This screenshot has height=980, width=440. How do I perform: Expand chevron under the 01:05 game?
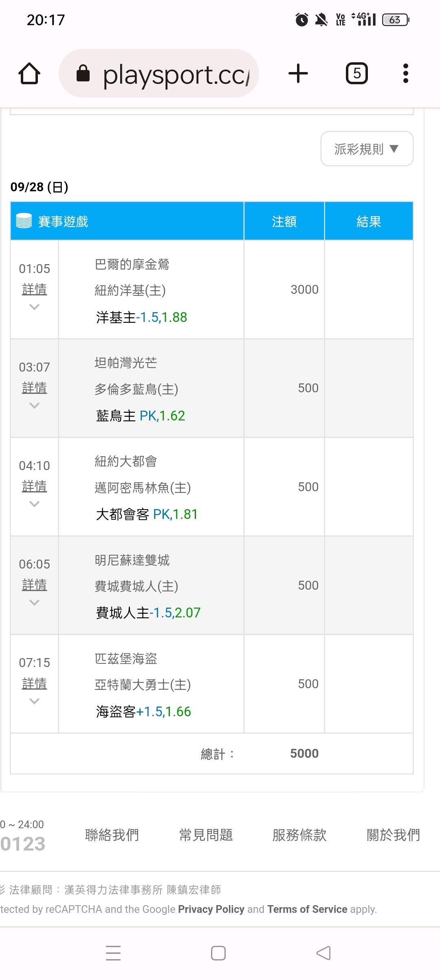(35, 307)
